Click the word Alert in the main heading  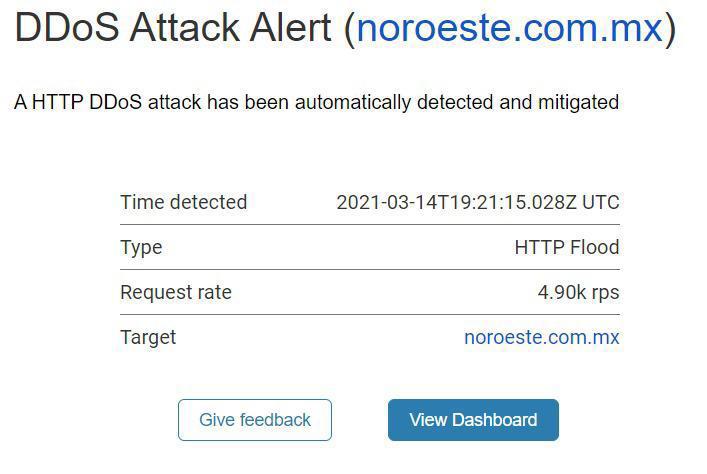coord(291,28)
